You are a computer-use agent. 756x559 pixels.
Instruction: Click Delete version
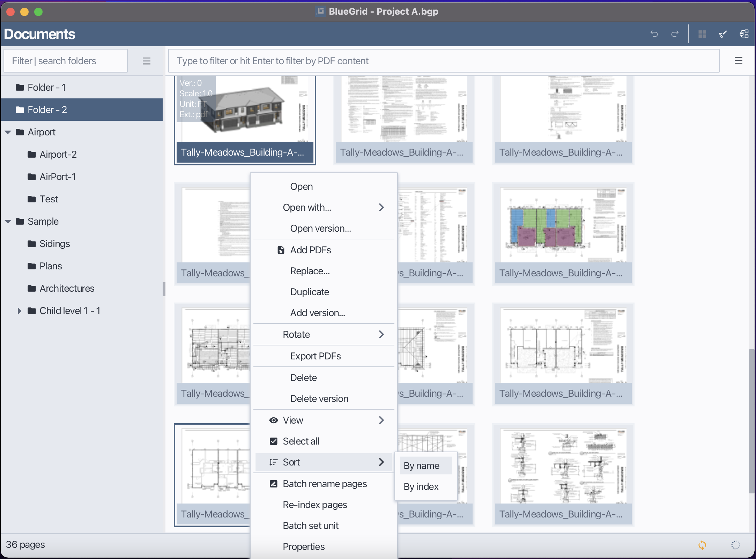[x=319, y=398]
